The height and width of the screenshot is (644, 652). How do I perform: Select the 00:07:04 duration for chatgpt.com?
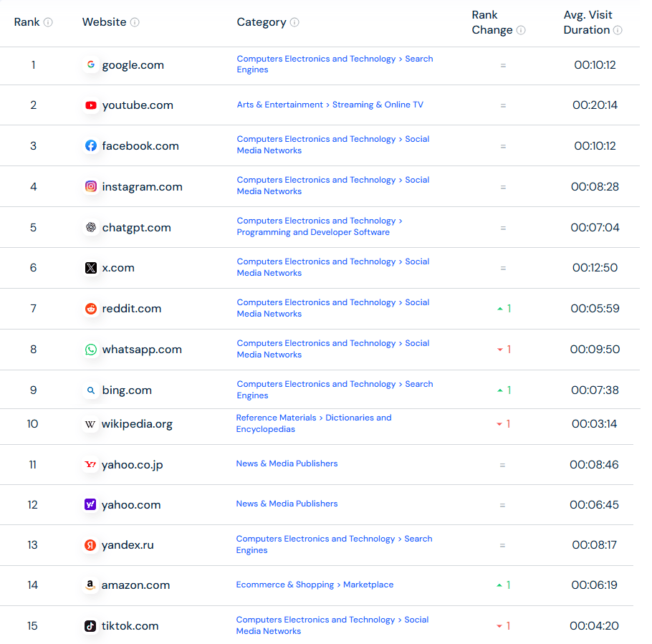[595, 227]
